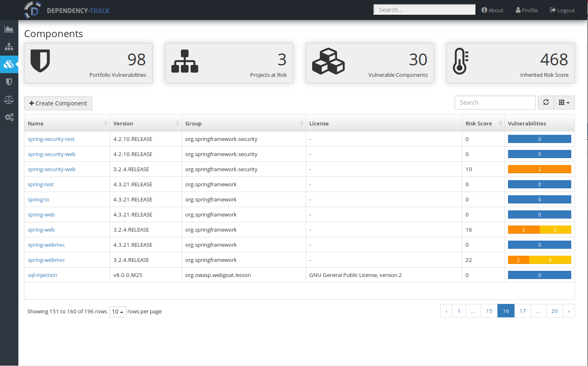Select current page 16
Viewport: 588px width, 366px height.
pyautogui.click(x=506, y=311)
